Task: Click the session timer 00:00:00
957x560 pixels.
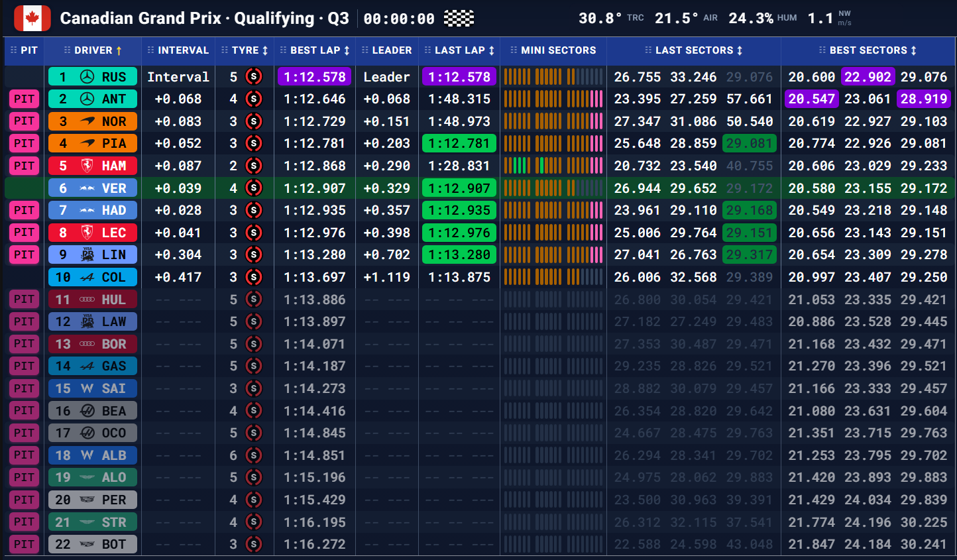Action: [x=399, y=19]
